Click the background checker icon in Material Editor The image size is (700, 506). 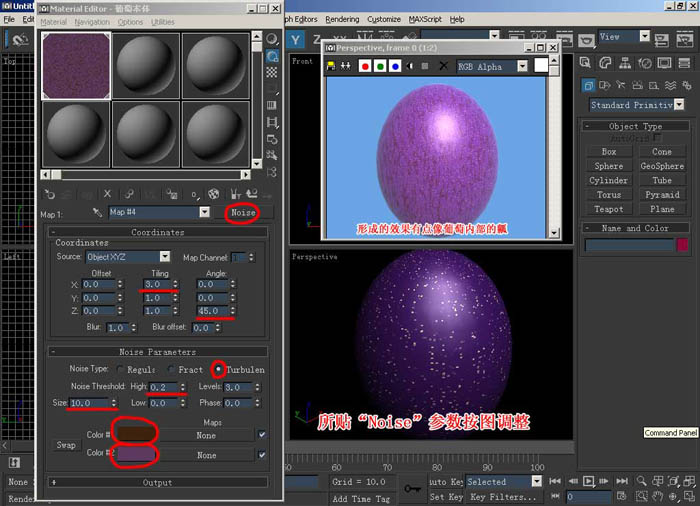272,72
